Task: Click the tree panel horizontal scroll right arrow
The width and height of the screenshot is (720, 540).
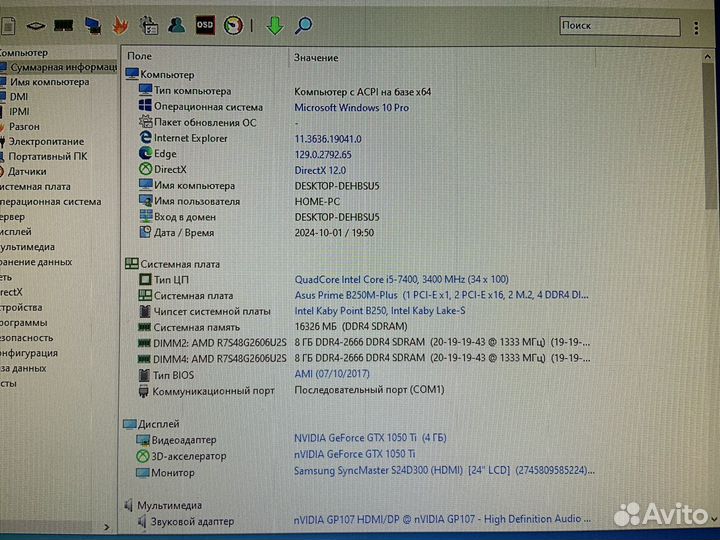Action: click(x=107, y=527)
